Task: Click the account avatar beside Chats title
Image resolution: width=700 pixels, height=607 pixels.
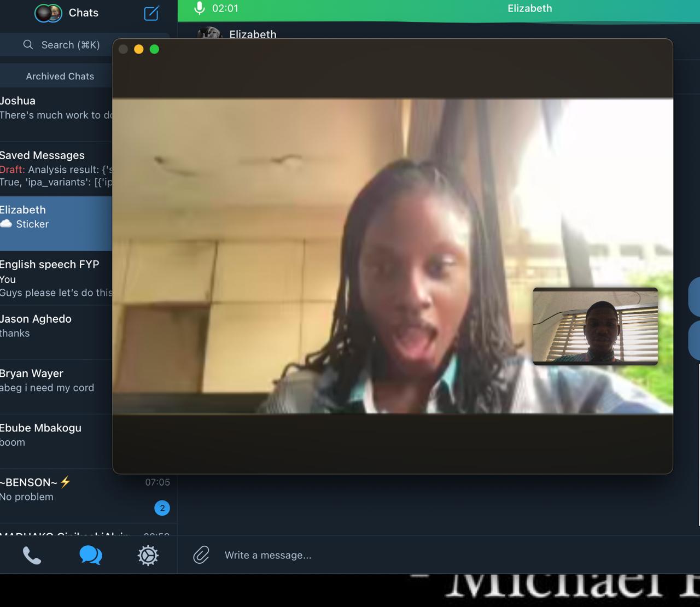Action: [48, 13]
